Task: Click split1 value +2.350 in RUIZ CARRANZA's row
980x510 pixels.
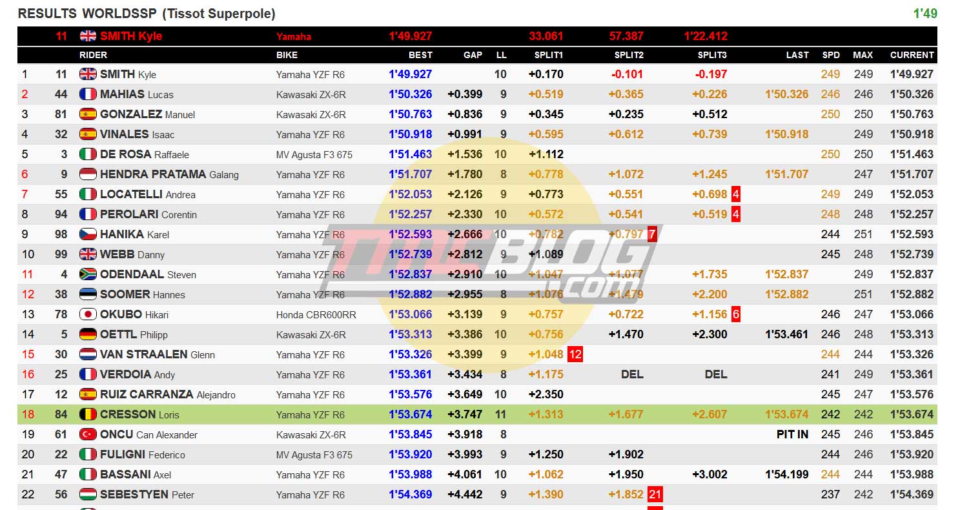Action: point(546,394)
